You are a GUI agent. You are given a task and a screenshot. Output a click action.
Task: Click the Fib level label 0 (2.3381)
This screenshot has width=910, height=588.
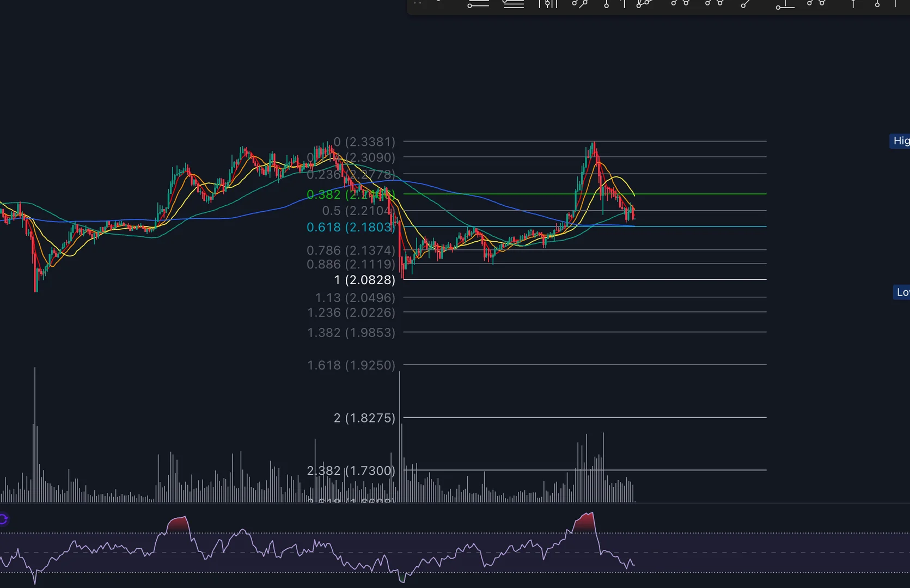click(364, 142)
